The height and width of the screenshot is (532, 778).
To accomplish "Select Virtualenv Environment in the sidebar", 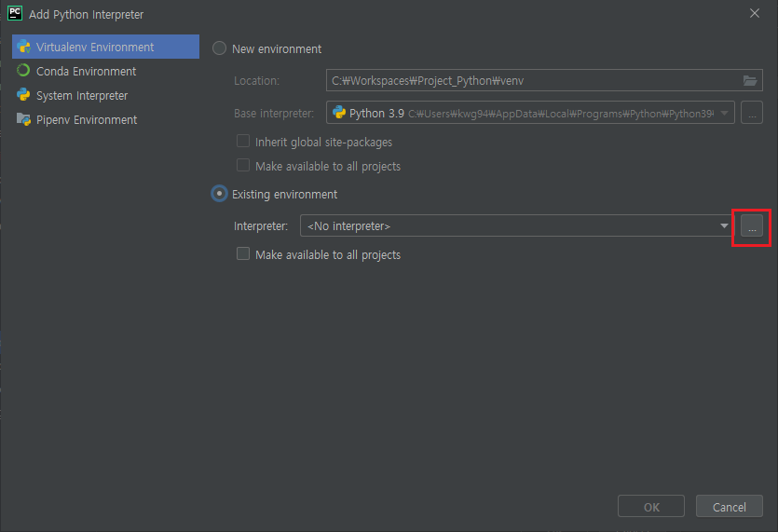I will [x=105, y=47].
